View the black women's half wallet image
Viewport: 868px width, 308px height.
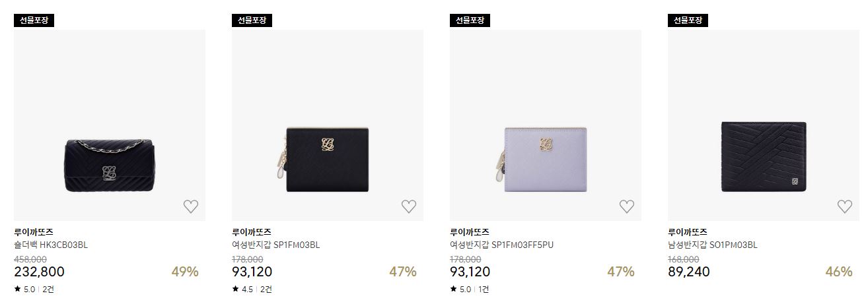328,125
